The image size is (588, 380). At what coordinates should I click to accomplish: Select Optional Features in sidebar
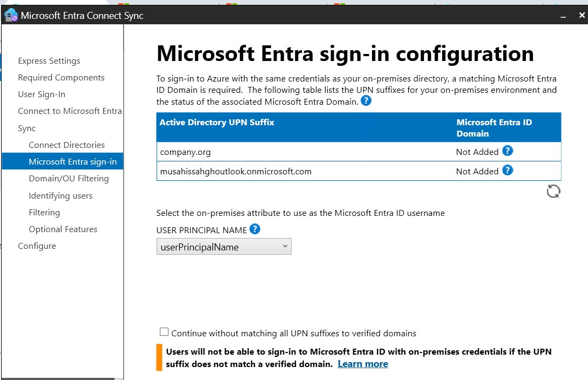point(63,229)
